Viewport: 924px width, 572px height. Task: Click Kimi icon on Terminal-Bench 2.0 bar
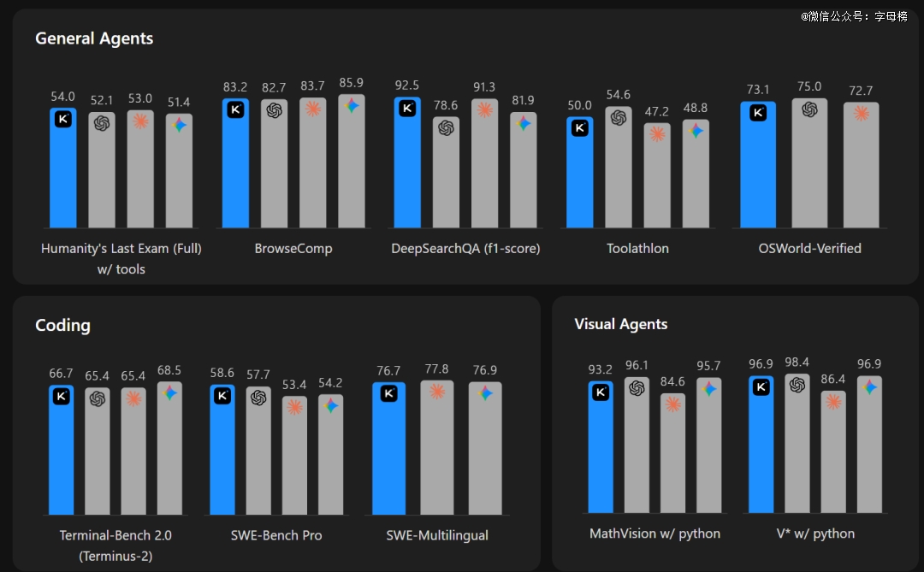pyautogui.click(x=61, y=397)
